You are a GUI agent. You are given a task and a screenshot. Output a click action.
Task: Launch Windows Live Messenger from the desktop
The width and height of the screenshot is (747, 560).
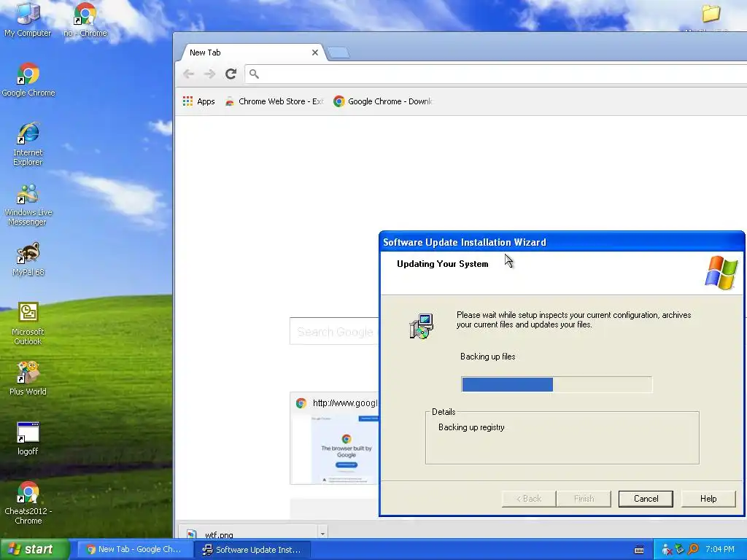(x=28, y=204)
